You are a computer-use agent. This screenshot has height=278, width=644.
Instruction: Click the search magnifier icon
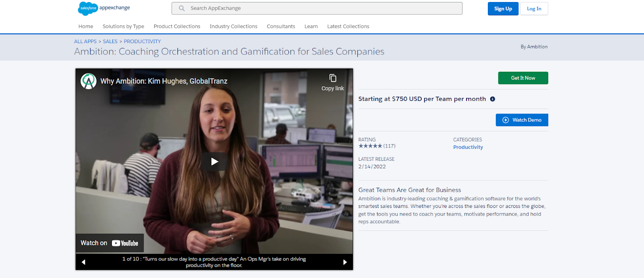[x=182, y=8]
